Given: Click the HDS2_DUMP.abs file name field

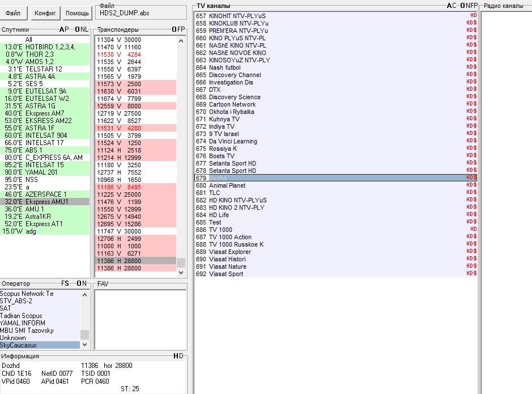Looking at the screenshot, I should [141, 13].
